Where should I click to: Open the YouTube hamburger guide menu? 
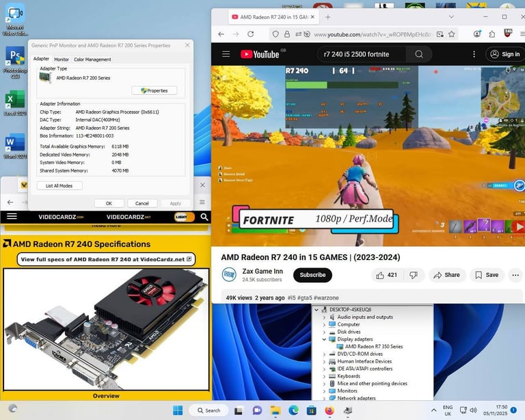coord(226,54)
